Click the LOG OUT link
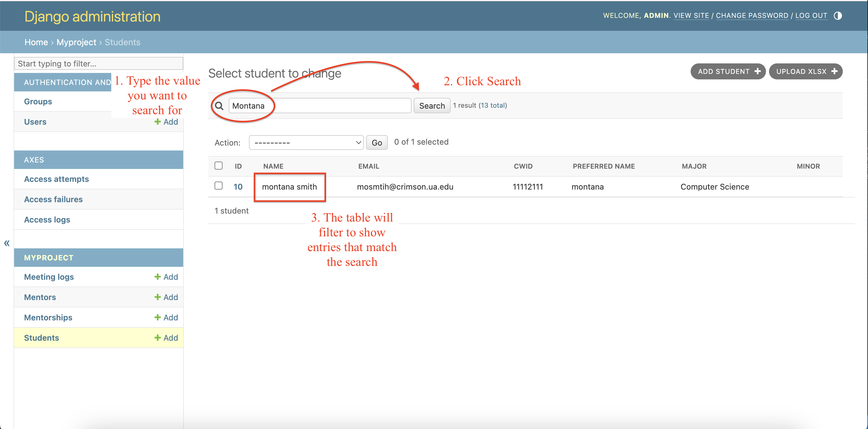Screen dimensions: 868x429 (811, 15)
